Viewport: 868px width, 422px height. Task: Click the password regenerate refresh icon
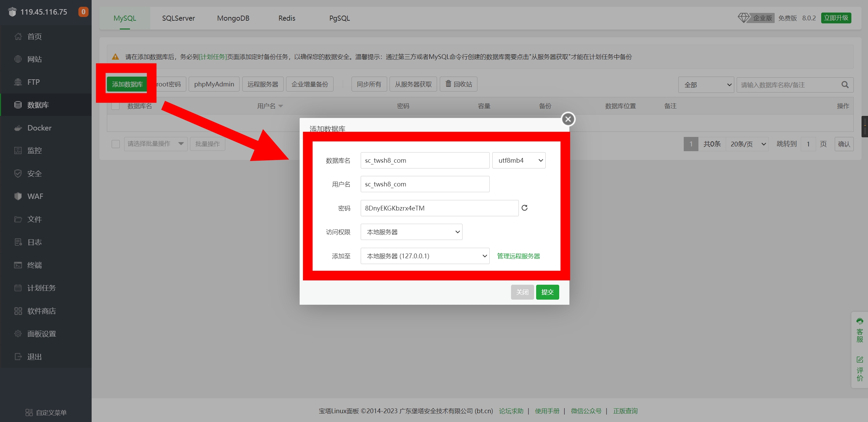[x=524, y=208]
